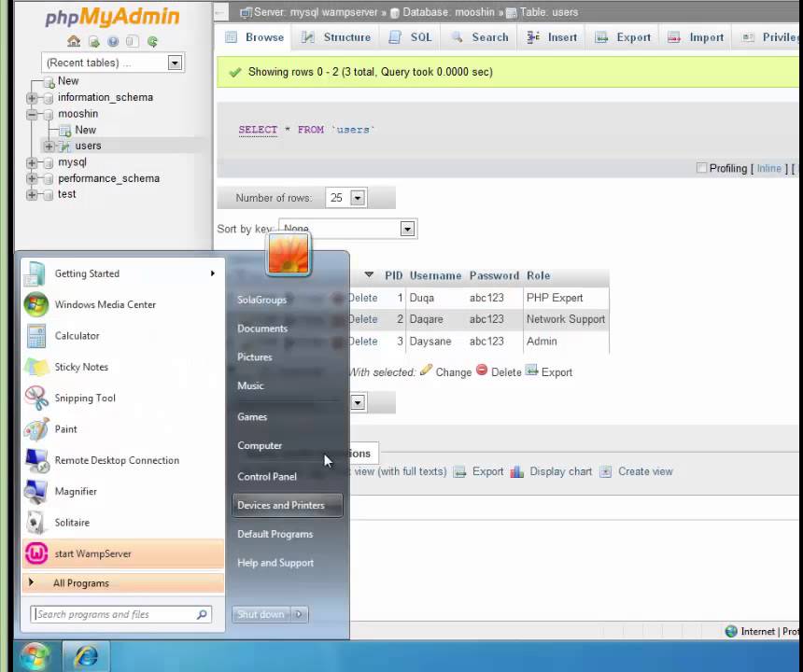The width and height of the screenshot is (803, 672).
Task: Expand the users table node
Action: (49, 147)
